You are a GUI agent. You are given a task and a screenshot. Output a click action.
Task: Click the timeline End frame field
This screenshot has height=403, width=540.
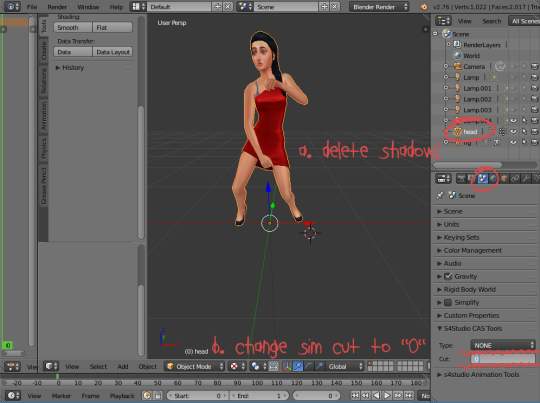pyautogui.click(x=259, y=396)
